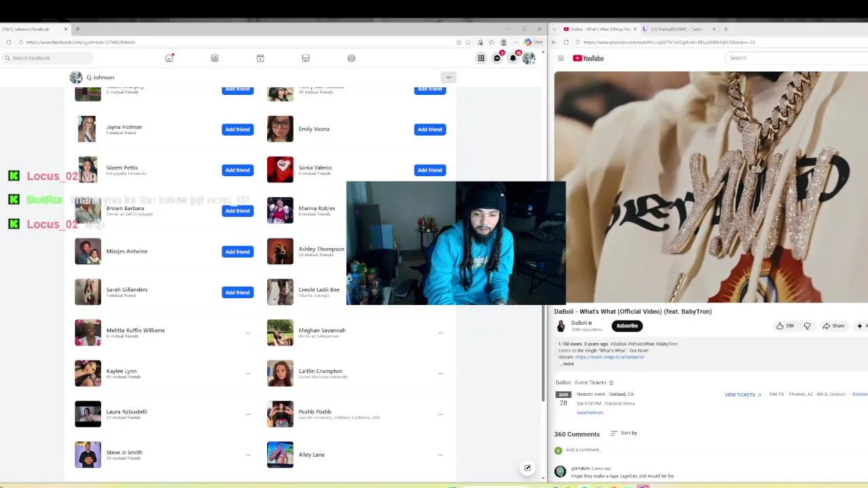Open Facebook Groups profile-circle icon
Image resolution: width=868 pixels, height=488 pixels.
click(351, 58)
